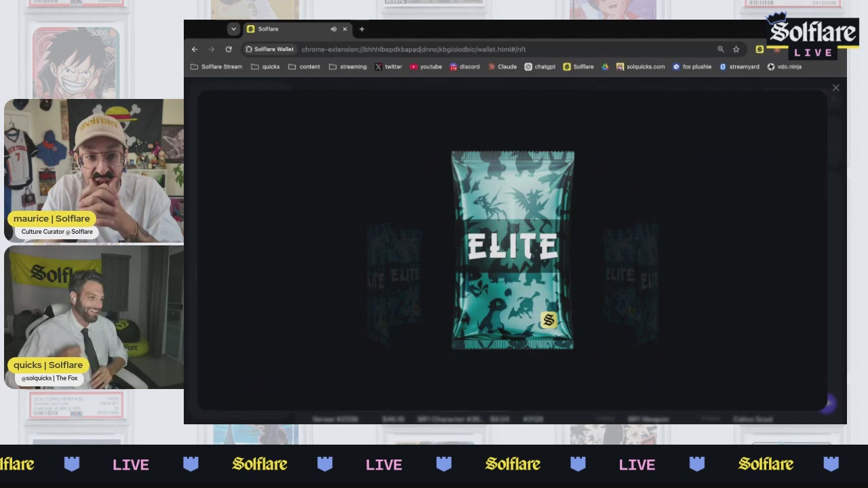Open the Claude bookmark

[502, 66]
